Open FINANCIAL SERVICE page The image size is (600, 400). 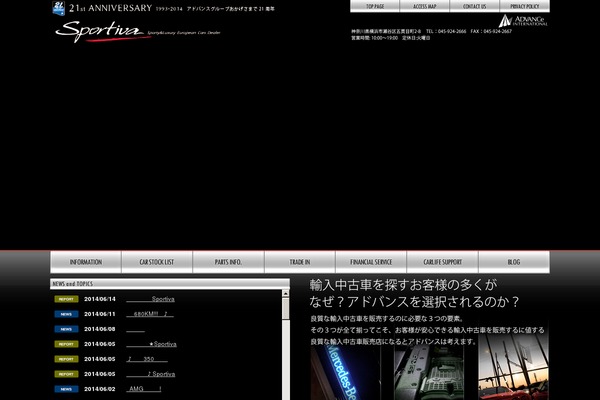tap(371, 262)
